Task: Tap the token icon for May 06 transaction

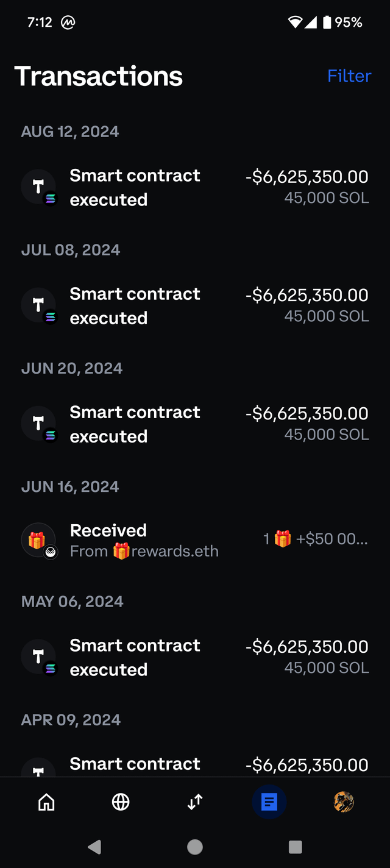Action: point(39,657)
